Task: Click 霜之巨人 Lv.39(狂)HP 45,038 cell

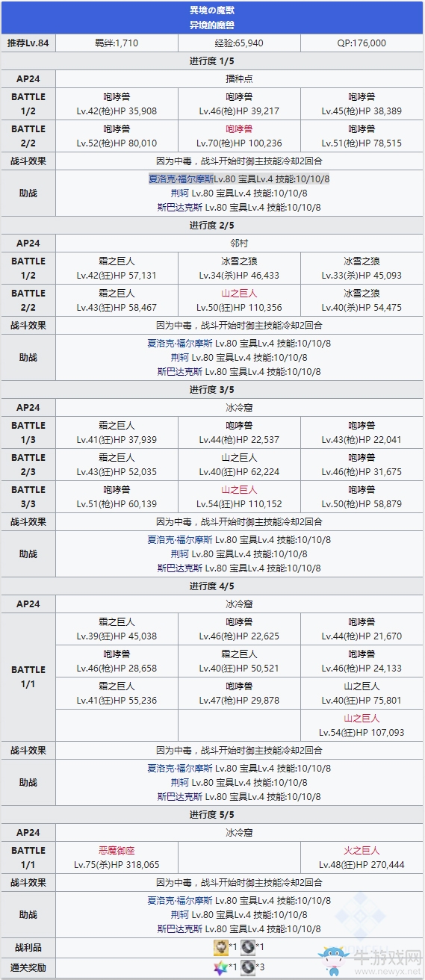Action: point(117,629)
